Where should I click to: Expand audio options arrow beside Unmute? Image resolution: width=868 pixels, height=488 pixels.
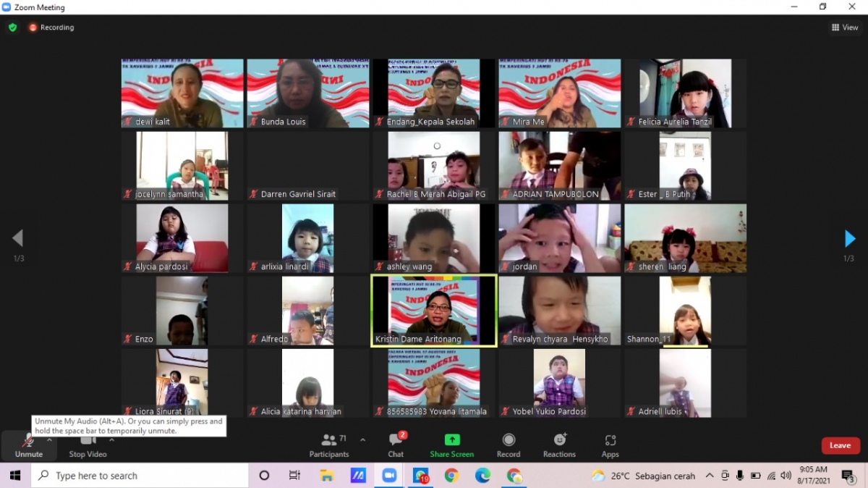coord(49,439)
